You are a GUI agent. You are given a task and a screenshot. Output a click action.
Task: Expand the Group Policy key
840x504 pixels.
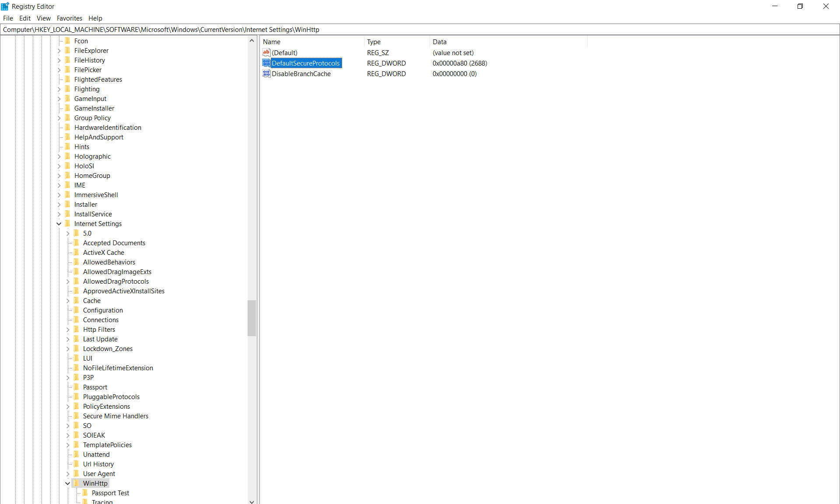(59, 118)
